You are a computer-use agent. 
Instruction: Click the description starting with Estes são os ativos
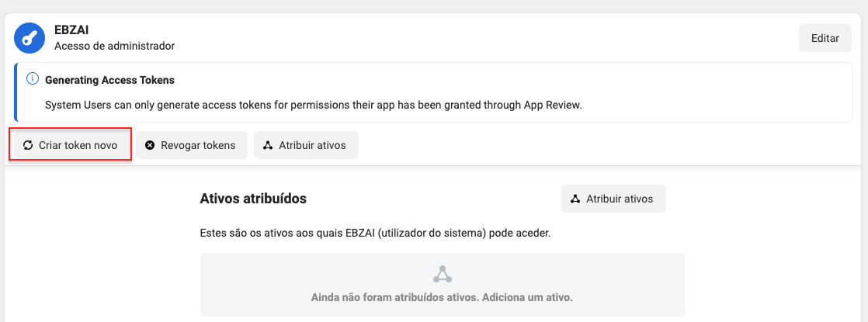375,234
